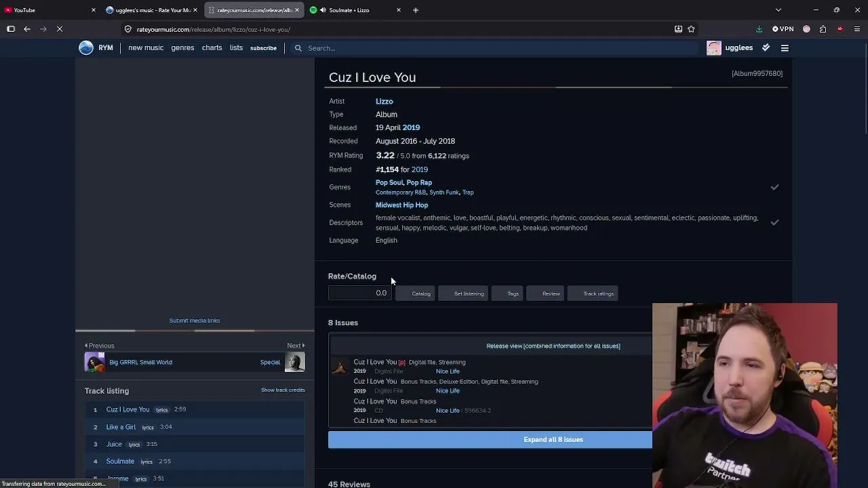
Task: Click the subscribe link in RYM header
Action: 263,48
